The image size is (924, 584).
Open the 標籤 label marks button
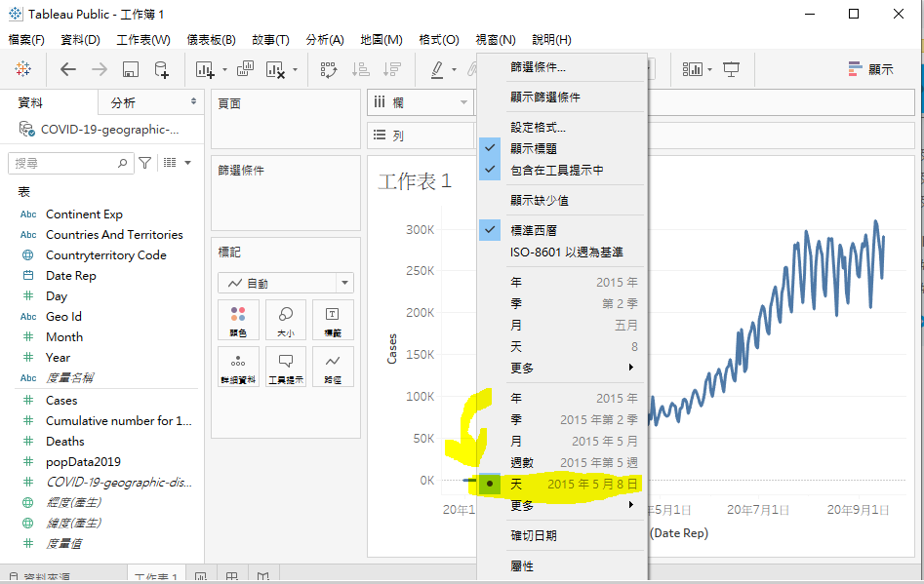point(333,320)
